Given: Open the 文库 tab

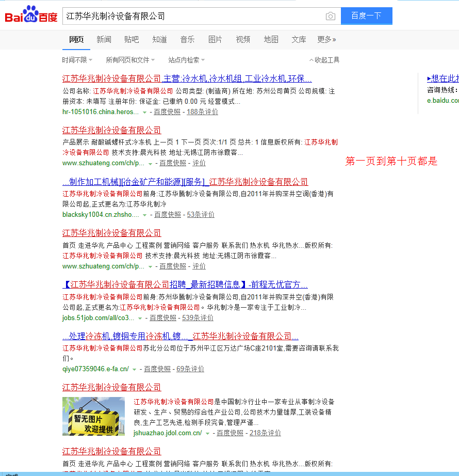Looking at the screenshot, I should click(x=299, y=39).
